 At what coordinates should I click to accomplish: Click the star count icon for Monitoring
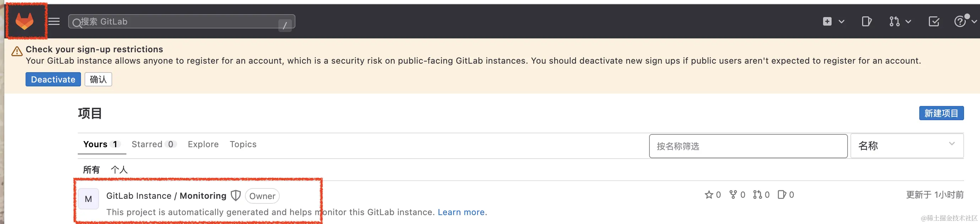[x=709, y=195]
